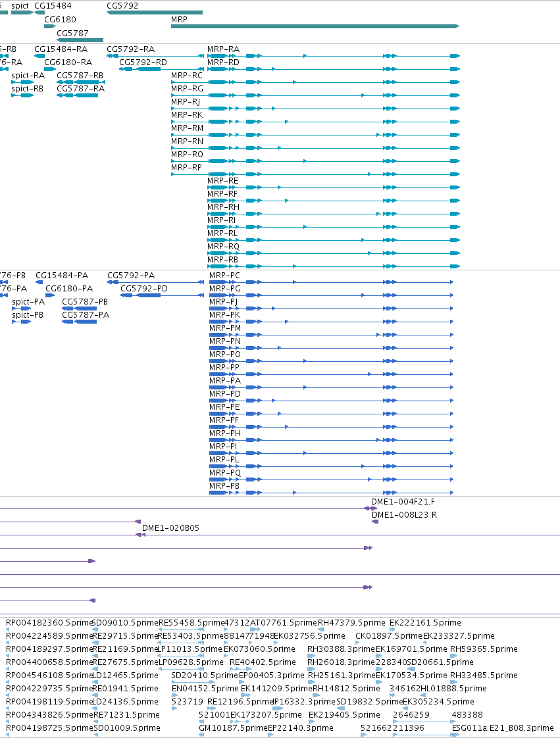Open transcript MRP-RH

click(223, 208)
